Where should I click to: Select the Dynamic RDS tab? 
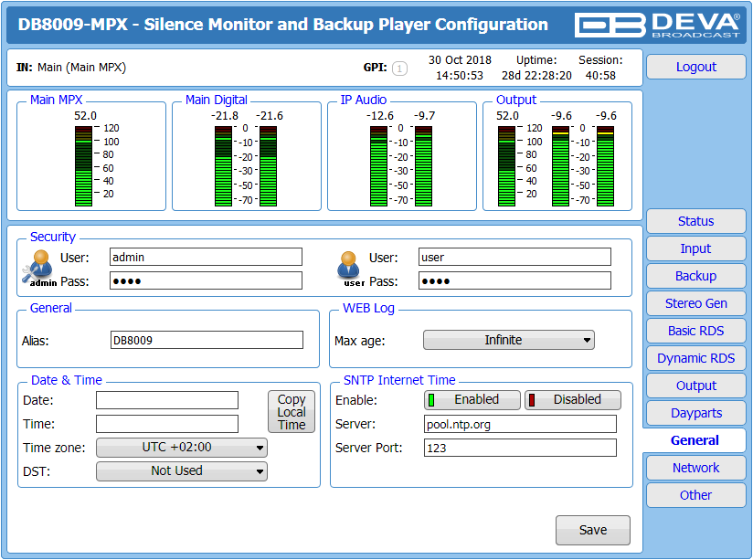(x=695, y=358)
